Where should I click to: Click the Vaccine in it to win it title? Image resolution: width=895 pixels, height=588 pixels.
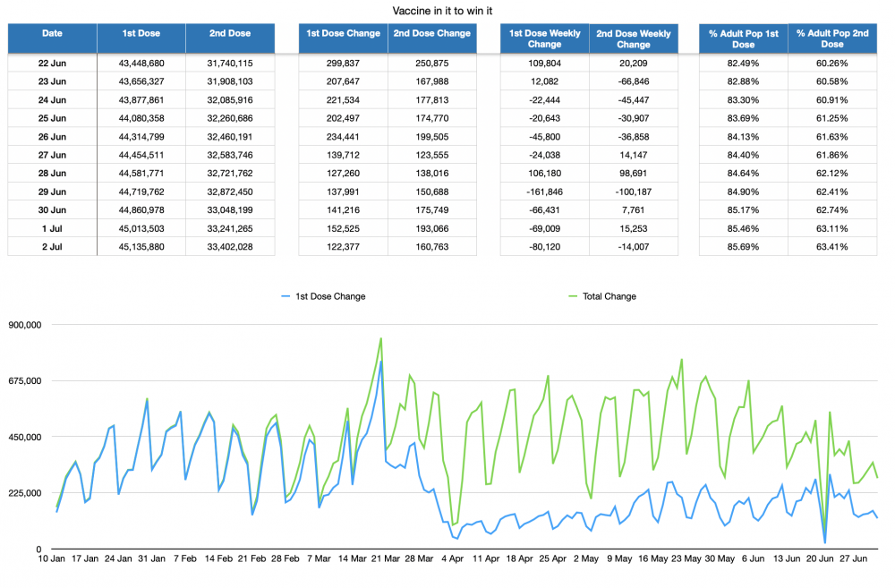click(442, 11)
